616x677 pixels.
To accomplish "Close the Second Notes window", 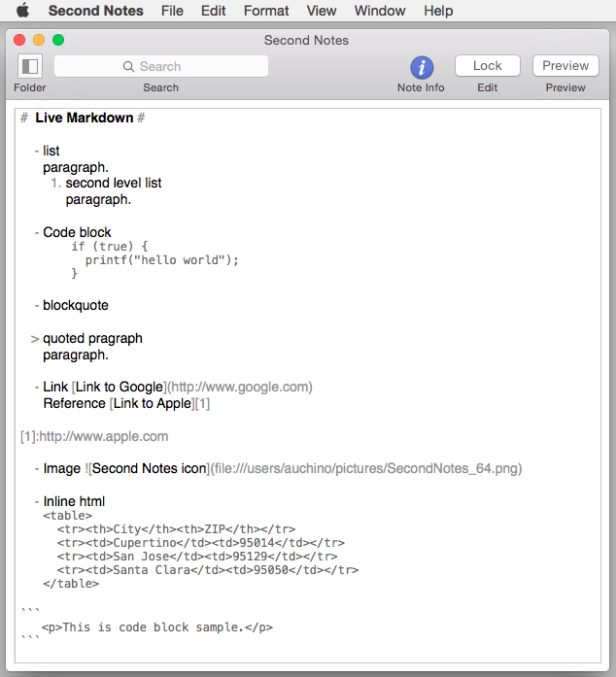I will click(19, 40).
